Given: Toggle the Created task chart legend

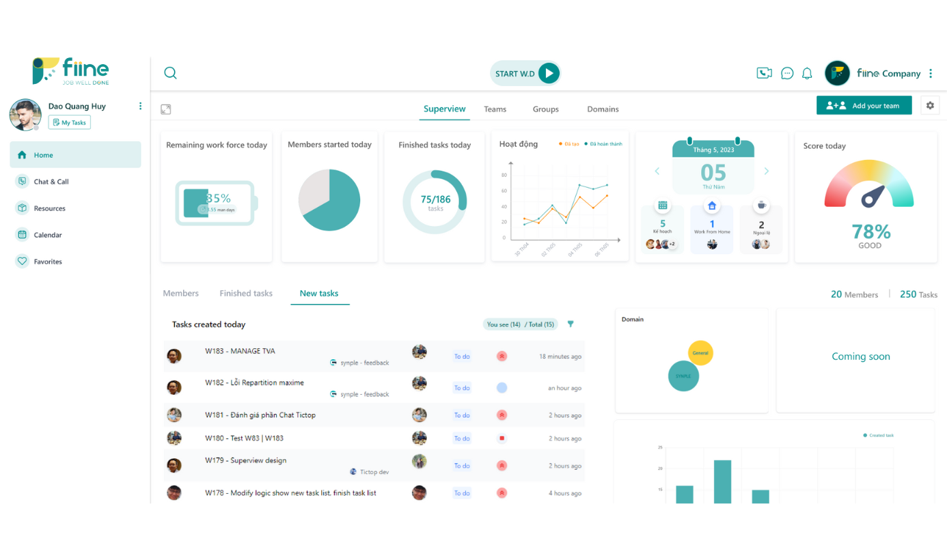Looking at the screenshot, I should (879, 435).
